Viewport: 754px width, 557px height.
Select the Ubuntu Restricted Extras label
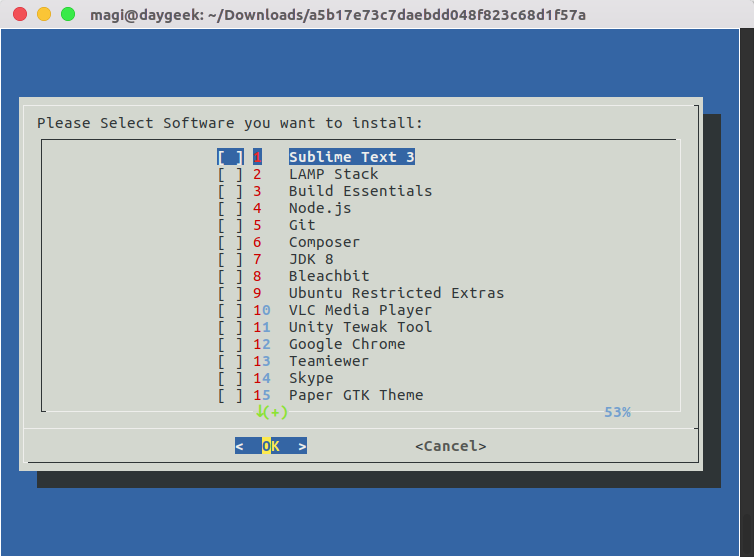[x=396, y=293]
